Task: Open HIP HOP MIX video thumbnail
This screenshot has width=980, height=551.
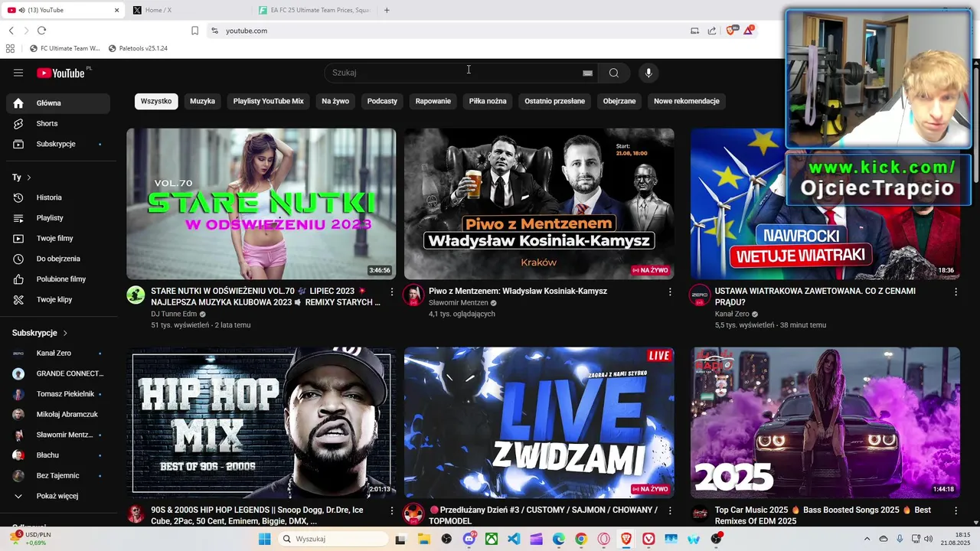Action: [x=261, y=422]
